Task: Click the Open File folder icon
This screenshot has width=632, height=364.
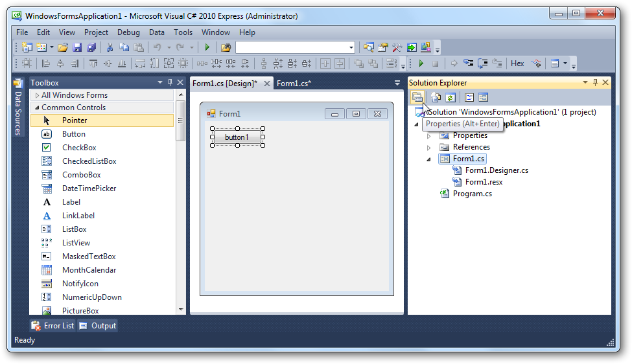Action: (x=63, y=47)
